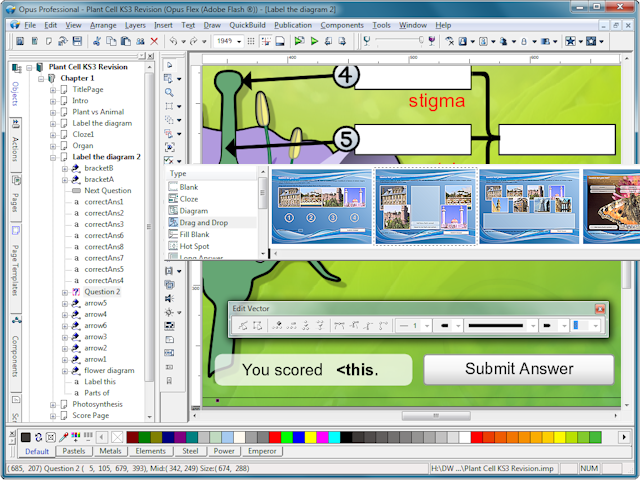Click the eyedropper icon beside the palette
640x480 pixels.
[x=64, y=437]
